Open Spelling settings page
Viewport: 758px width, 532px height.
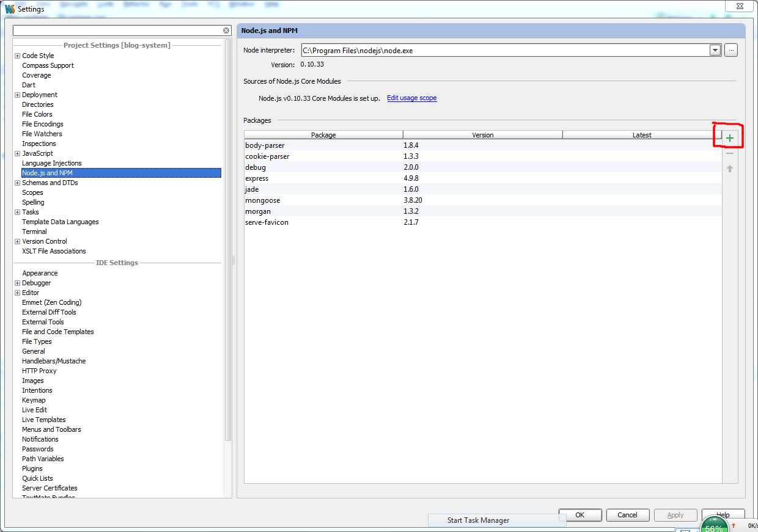point(33,202)
